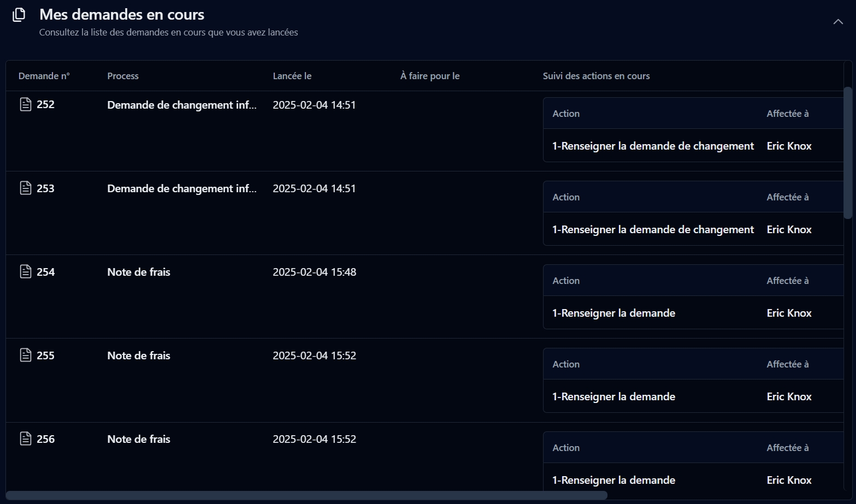
Task: Click the Renseigner la demande action for request 255
Action: 613,396
